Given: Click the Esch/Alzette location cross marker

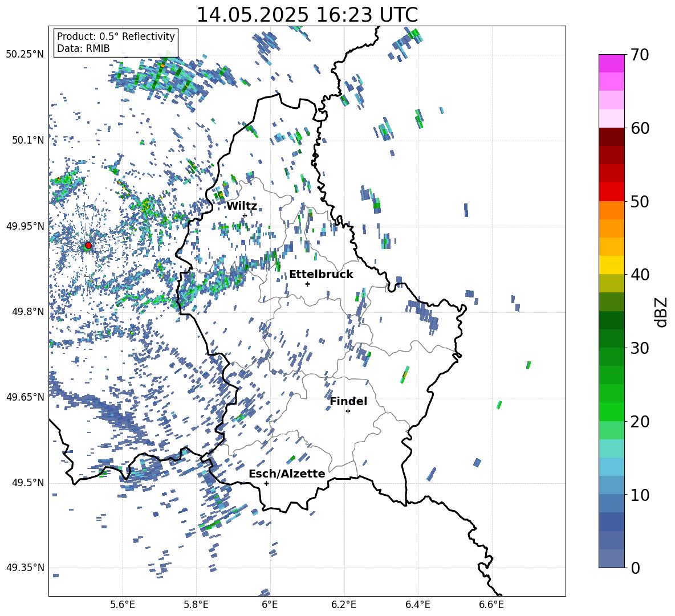Looking at the screenshot, I should tap(266, 483).
